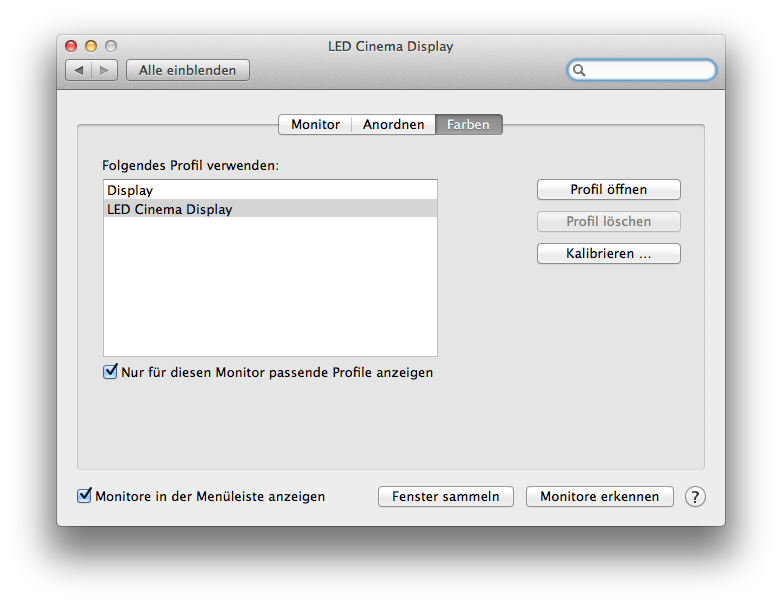Click Fenster sammeln button

click(445, 497)
